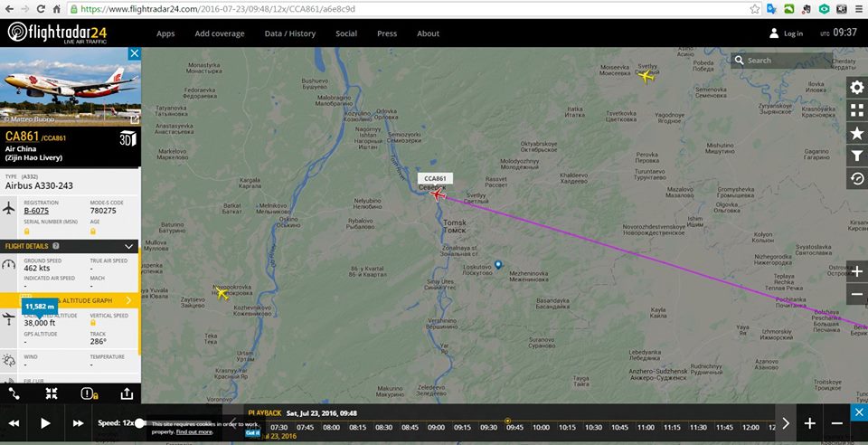The image size is (868, 445).
Task: Adjust the playback speed slider handle
Action: coord(140,423)
